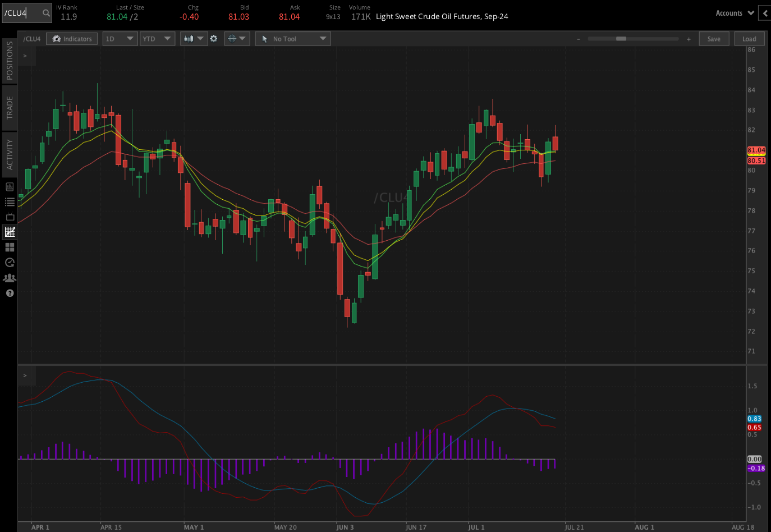
Task: Select the crosshair cursor icon
Action: tap(233, 38)
